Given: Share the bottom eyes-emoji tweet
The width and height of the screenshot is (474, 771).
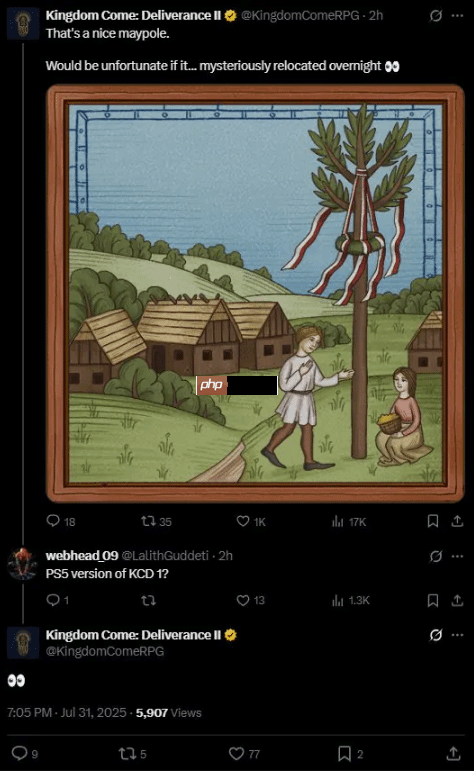Looking at the screenshot, I should 453,753.
